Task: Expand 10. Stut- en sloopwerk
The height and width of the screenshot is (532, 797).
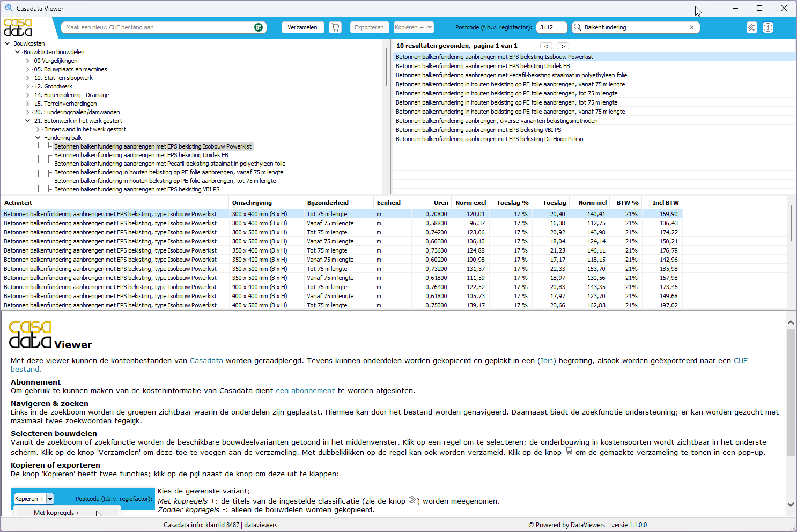Action: pos(28,78)
